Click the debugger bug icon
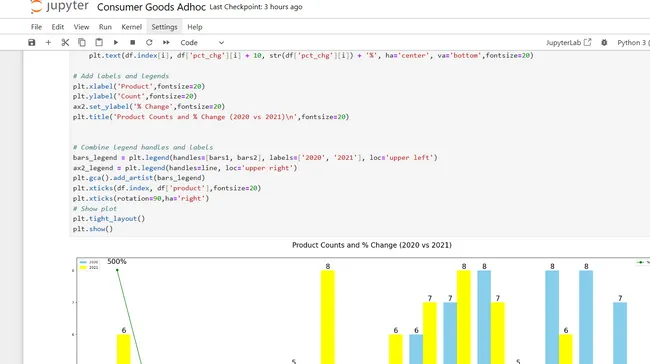Screen dimensions: 650x364 604,42
